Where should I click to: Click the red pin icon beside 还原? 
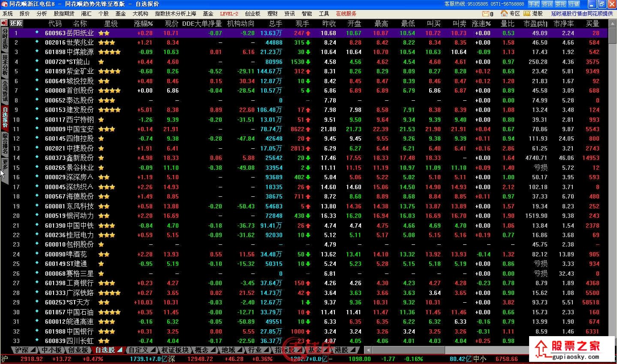(5, 23)
